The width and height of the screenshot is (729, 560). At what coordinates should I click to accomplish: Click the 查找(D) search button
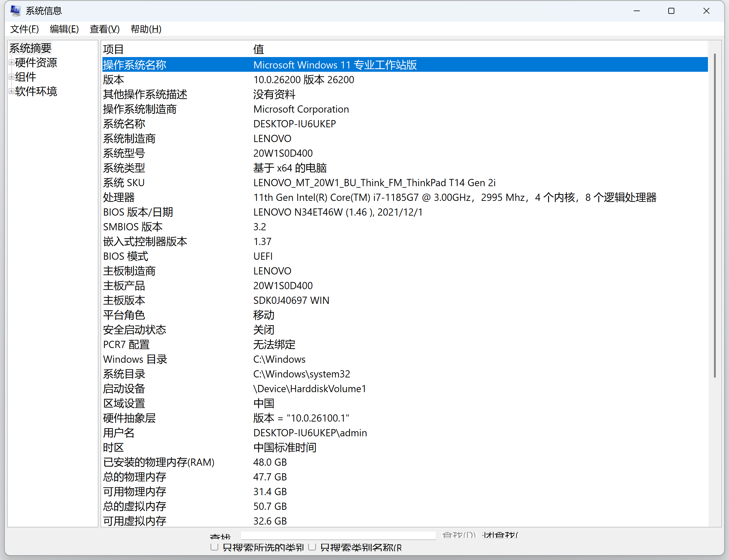(x=459, y=534)
